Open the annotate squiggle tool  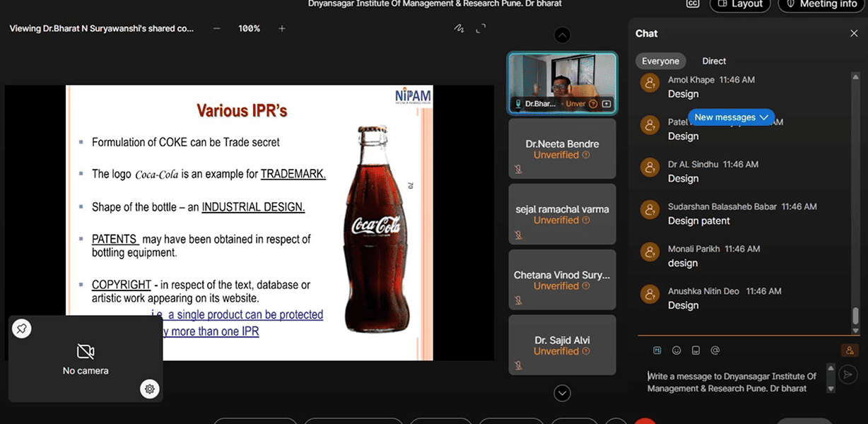[459, 28]
